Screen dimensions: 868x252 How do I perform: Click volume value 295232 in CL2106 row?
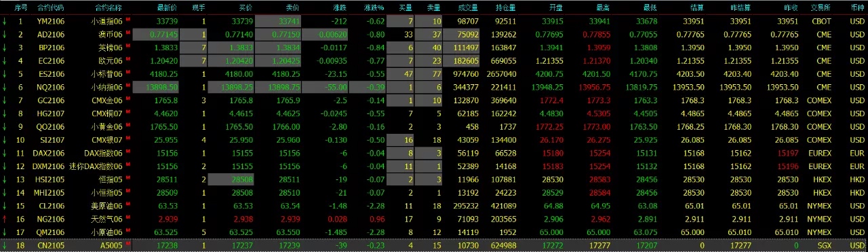465,206
